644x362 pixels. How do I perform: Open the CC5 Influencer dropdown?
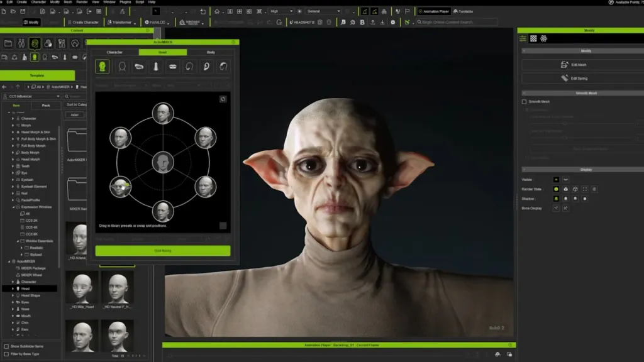[31, 96]
